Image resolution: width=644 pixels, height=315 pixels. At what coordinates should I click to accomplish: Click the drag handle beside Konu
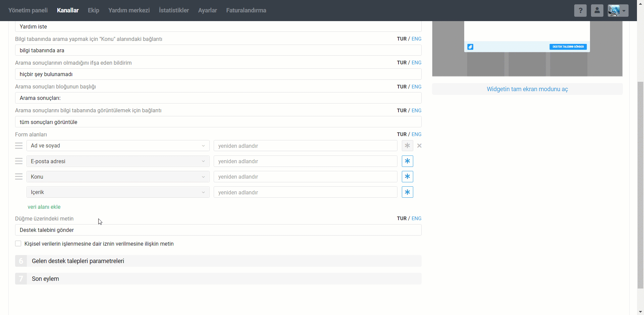click(x=19, y=177)
